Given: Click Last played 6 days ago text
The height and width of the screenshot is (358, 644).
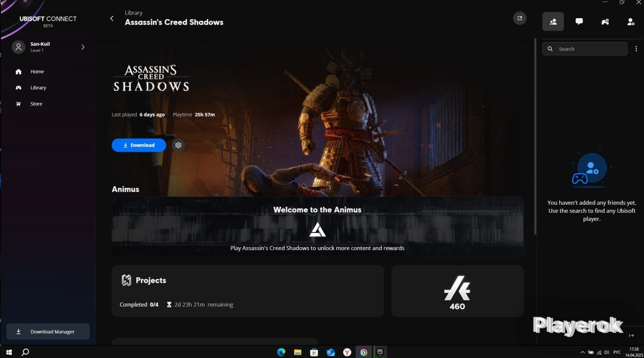Looking at the screenshot, I should (x=138, y=114).
